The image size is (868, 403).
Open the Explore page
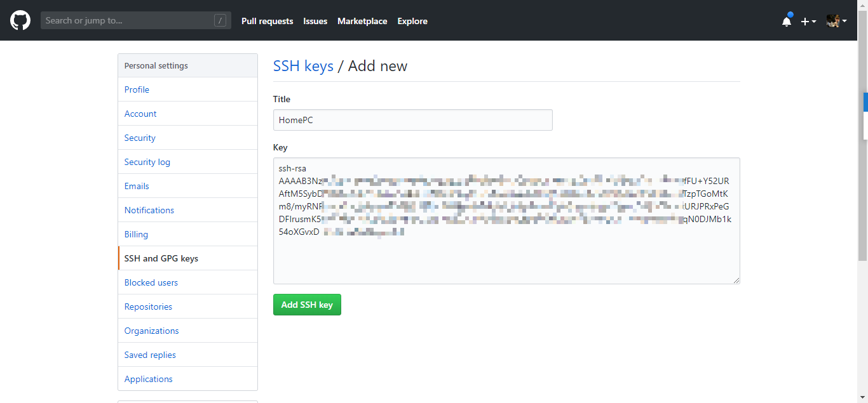pos(412,21)
